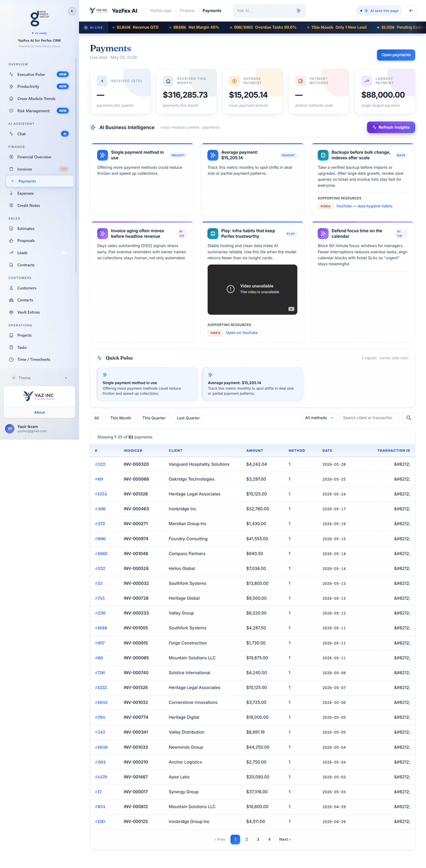Click the 'Backups before bulk change' database icon
The height and width of the screenshot is (868, 426).
(323, 155)
